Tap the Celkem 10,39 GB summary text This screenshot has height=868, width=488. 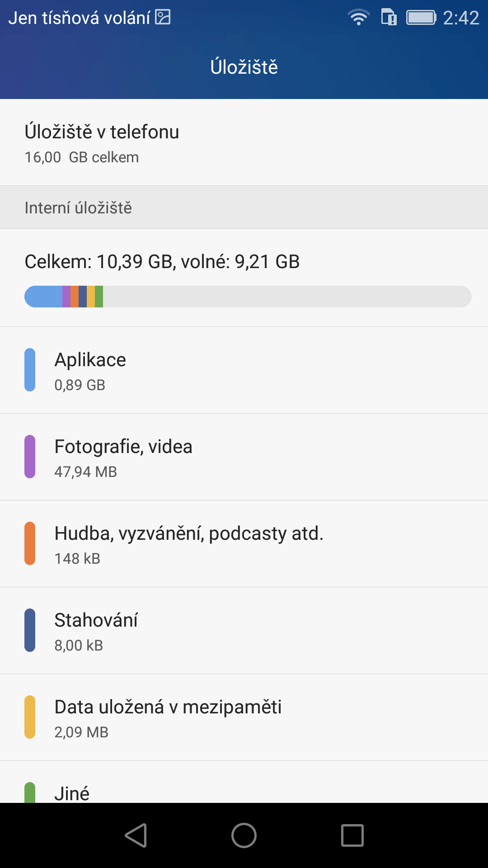pyautogui.click(x=162, y=262)
